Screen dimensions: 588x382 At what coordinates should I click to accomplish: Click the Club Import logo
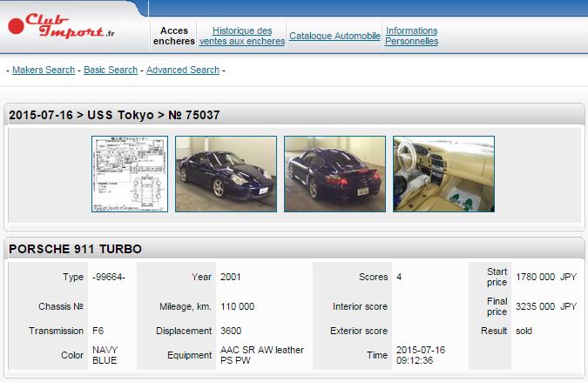click(x=63, y=25)
